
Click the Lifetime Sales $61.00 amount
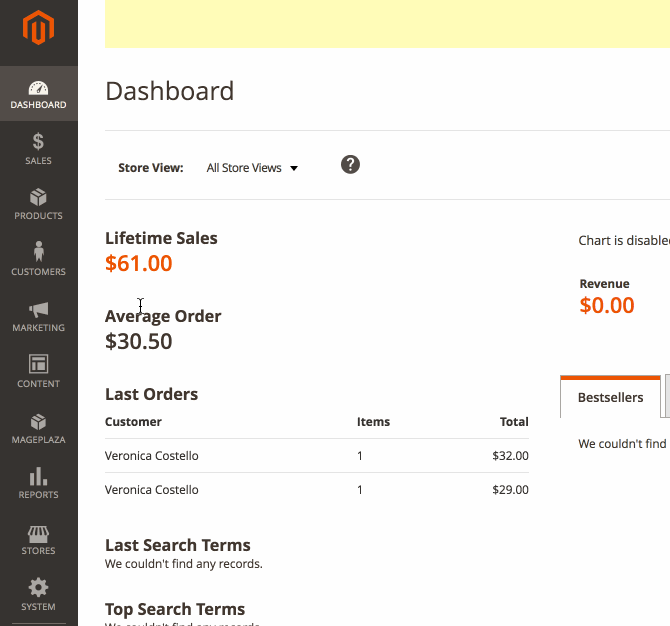click(x=139, y=263)
